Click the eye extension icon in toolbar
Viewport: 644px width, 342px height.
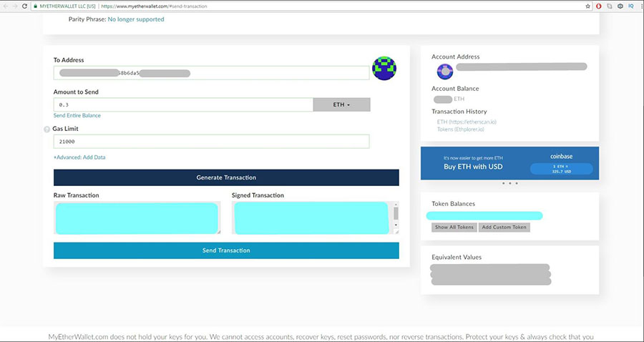click(620, 6)
